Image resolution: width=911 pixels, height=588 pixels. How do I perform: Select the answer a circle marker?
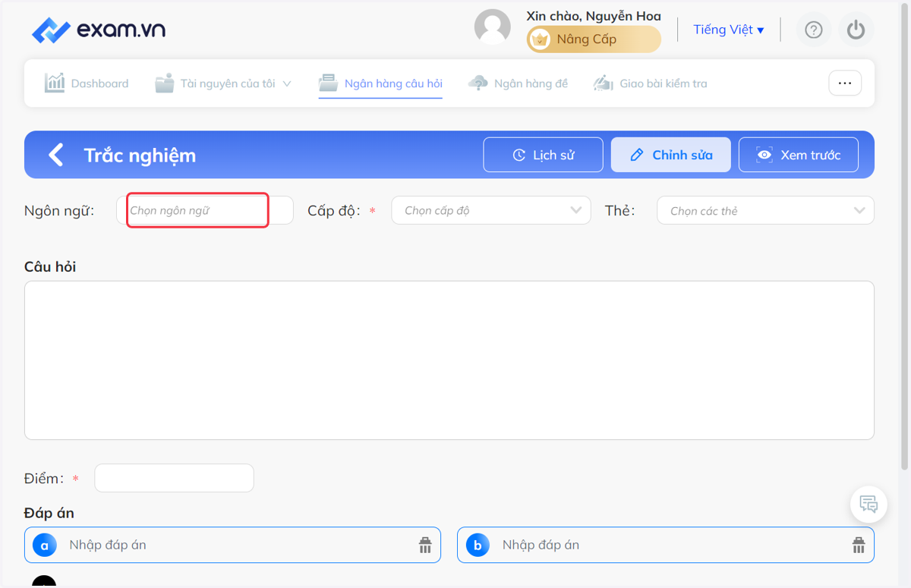coord(45,545)
